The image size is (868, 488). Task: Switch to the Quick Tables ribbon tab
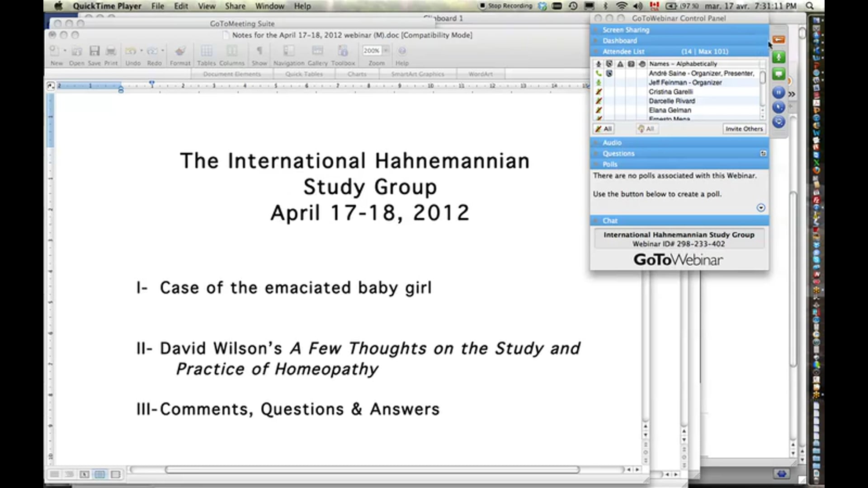pos(303,74)
